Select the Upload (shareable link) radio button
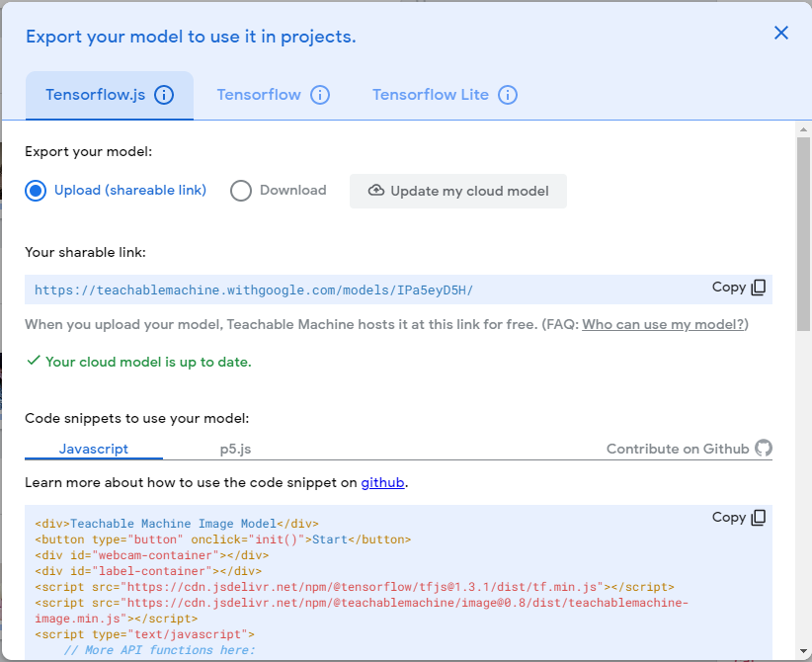Screen dimensions: 812x662 click(36, 191)
